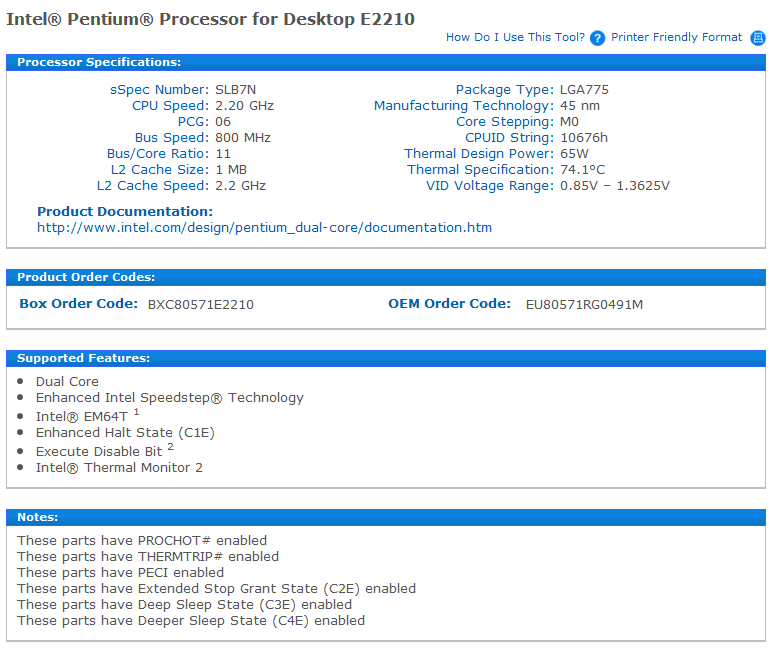Select the Box Order Code BXC80571E2210

[x=201, y=305]
